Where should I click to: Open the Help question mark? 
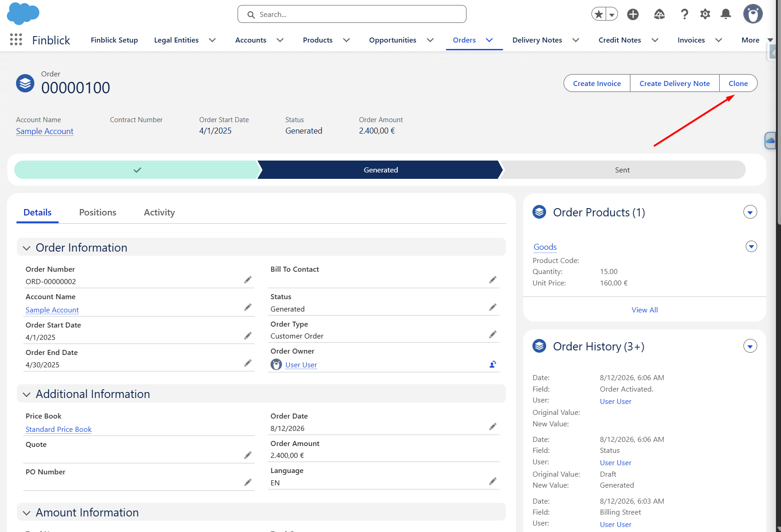coord(684,14)
